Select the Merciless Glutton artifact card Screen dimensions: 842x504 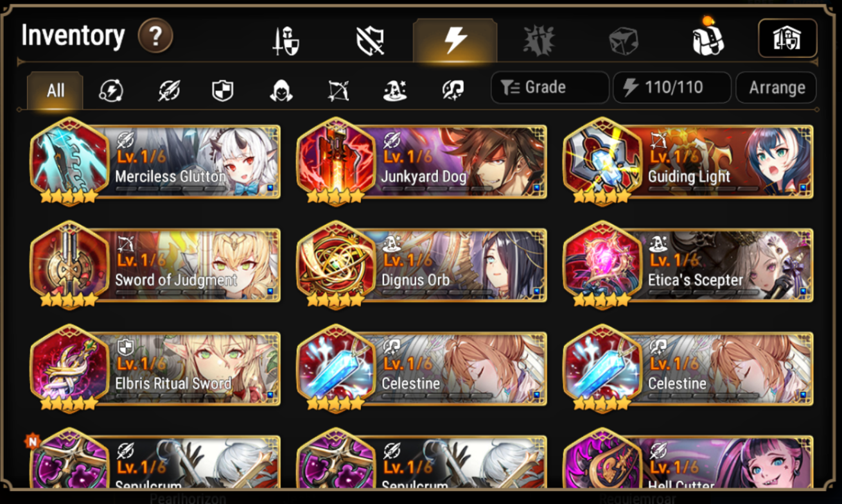(x=156, y=162)
